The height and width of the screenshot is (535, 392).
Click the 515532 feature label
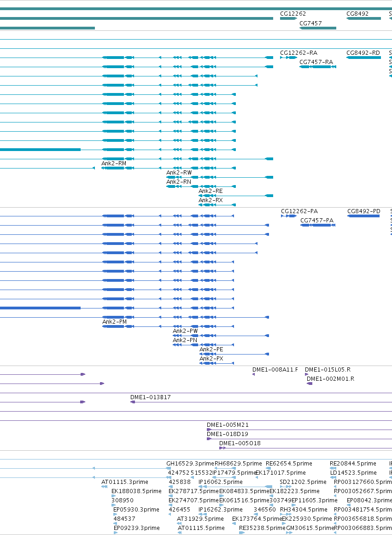point(201,473)
